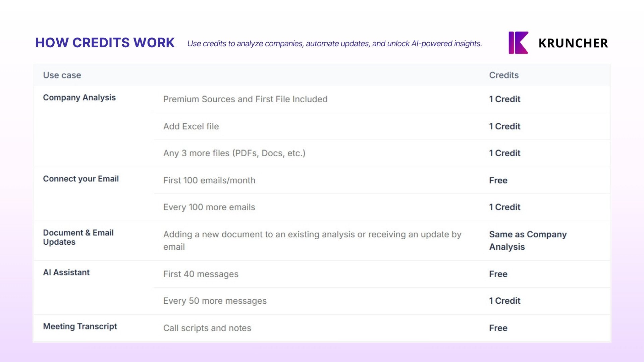Click the Free value for Meeting Transcript
The width and height of the screenshot is (644, 362).
click(498, 328)
